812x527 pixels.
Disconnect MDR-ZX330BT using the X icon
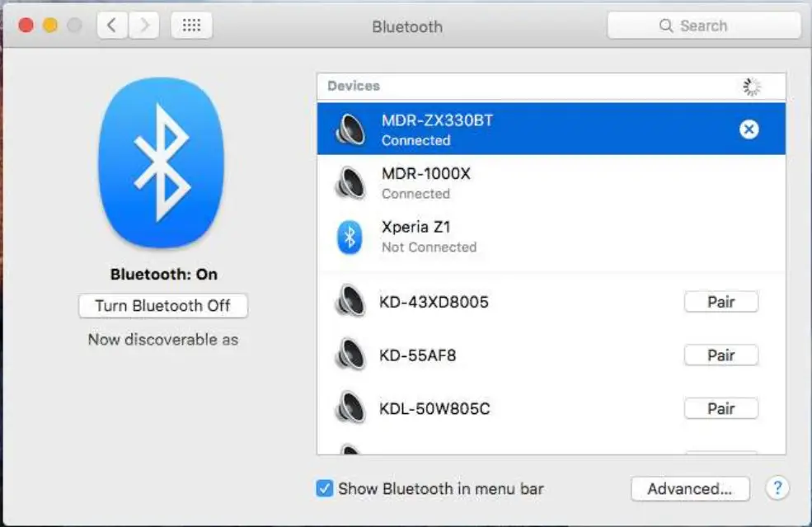[x=749, y=129]
